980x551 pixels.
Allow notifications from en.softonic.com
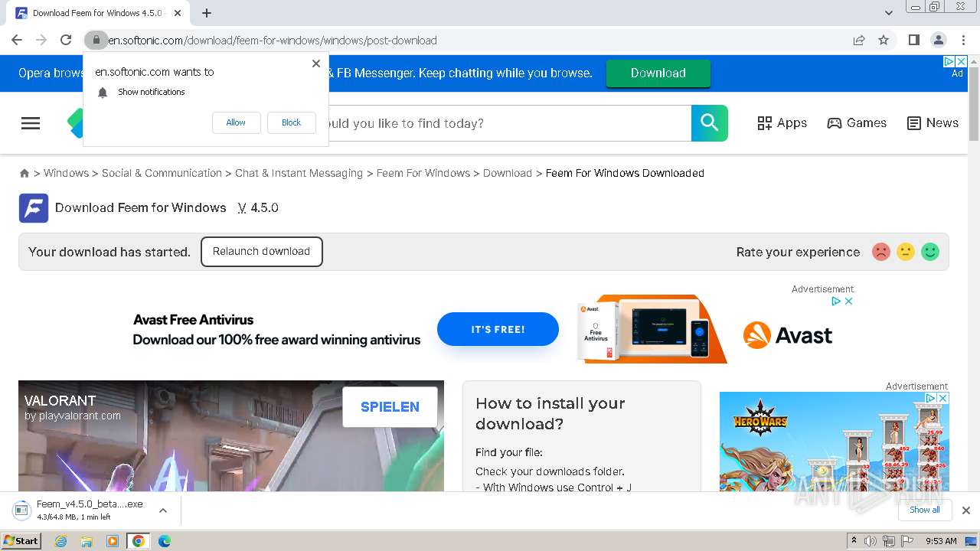(236, 122)
